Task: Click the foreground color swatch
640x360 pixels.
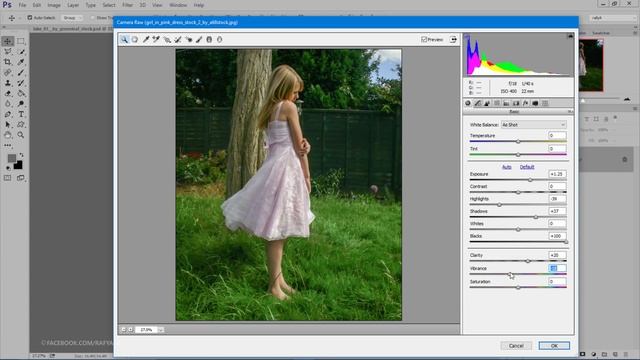Action: tap(11, 158)
